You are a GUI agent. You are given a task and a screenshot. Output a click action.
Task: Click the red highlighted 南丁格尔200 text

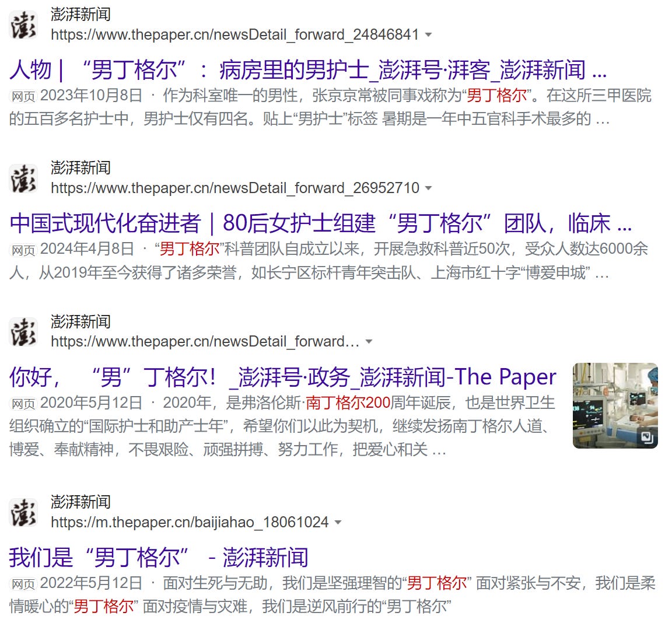(348, 402)
